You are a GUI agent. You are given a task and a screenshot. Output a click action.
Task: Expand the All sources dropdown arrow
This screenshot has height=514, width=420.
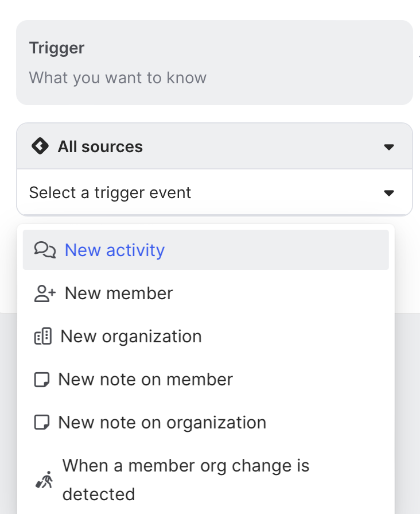pos(389,147)
